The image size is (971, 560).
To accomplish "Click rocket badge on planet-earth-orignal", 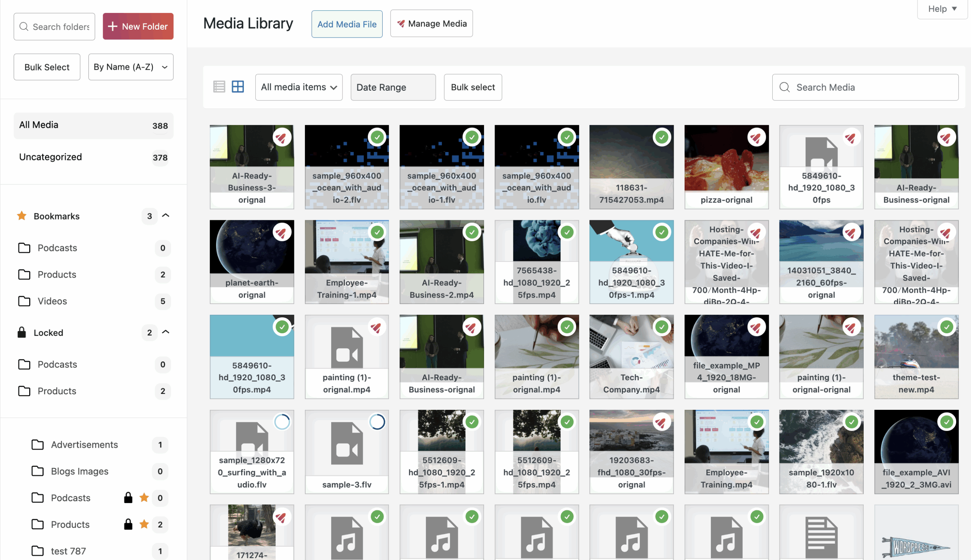I will pos(281,233).
